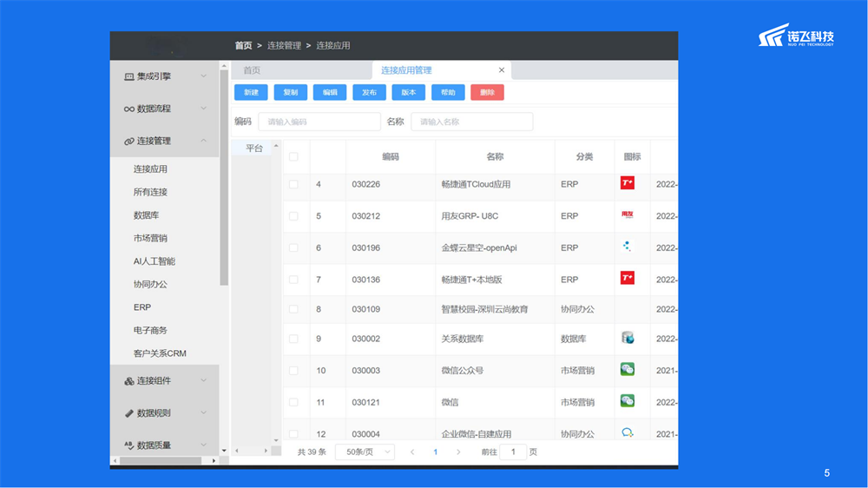Switch to the 首页 tab
The width and height of the screenshot is (868, 488).
click(x=252, y=70)
